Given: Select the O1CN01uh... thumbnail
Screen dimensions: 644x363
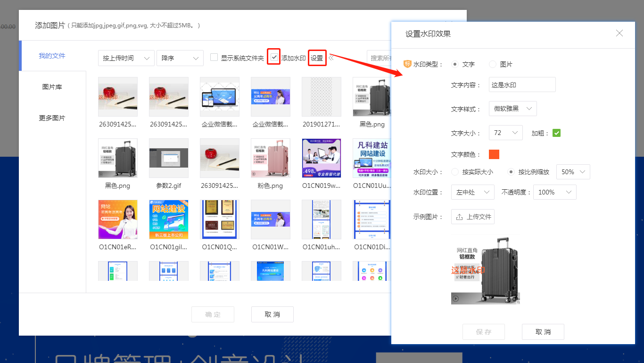Looking at the screenshot, I should click(x=322, y=219).
